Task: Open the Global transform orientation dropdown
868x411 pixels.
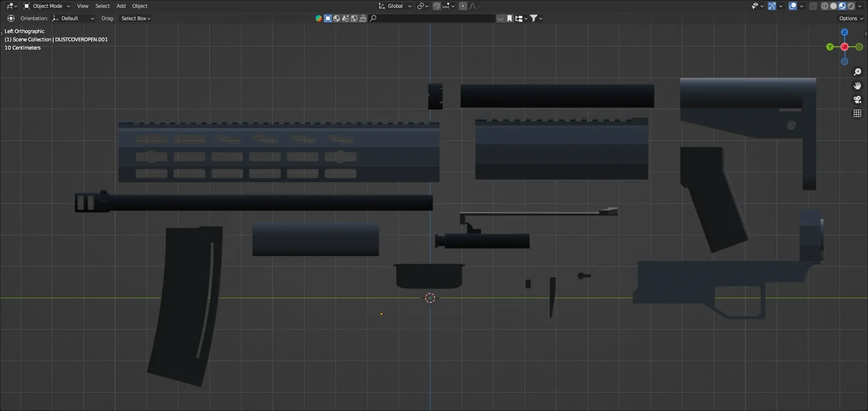Action: 395,6
